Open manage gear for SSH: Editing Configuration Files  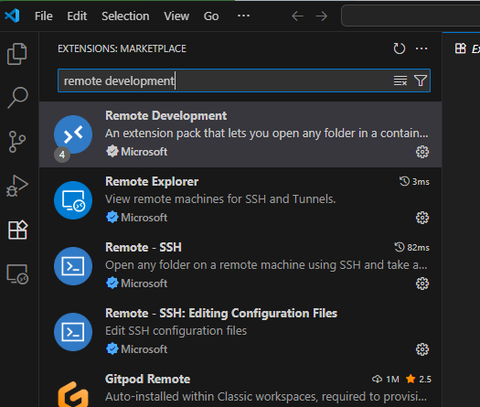[x=422, y=349]
